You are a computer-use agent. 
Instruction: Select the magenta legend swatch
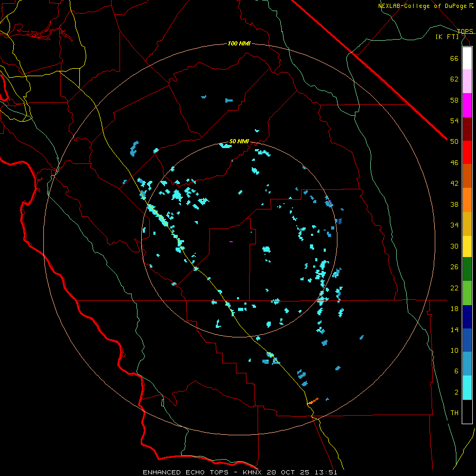click(x=467, y=105)
